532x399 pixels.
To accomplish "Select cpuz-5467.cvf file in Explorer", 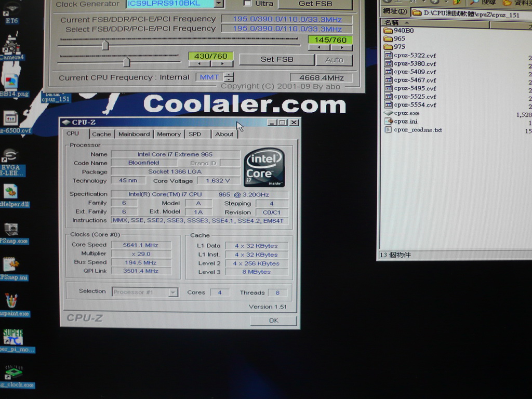I will pos(410,80).
